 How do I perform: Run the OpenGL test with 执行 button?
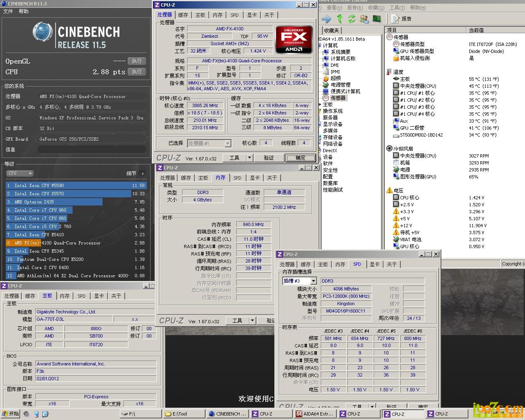(137, 61)
